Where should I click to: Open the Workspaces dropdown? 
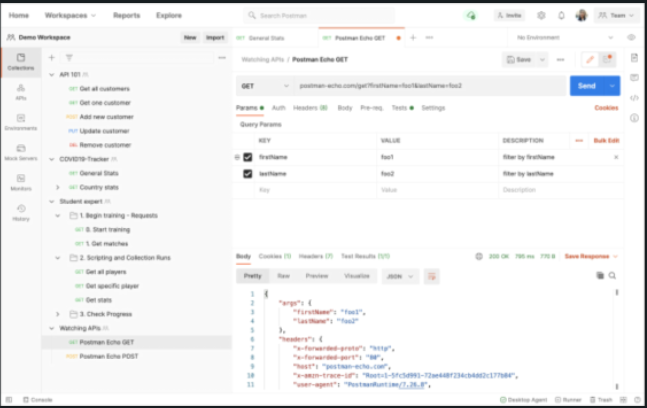tap(70, 16)
